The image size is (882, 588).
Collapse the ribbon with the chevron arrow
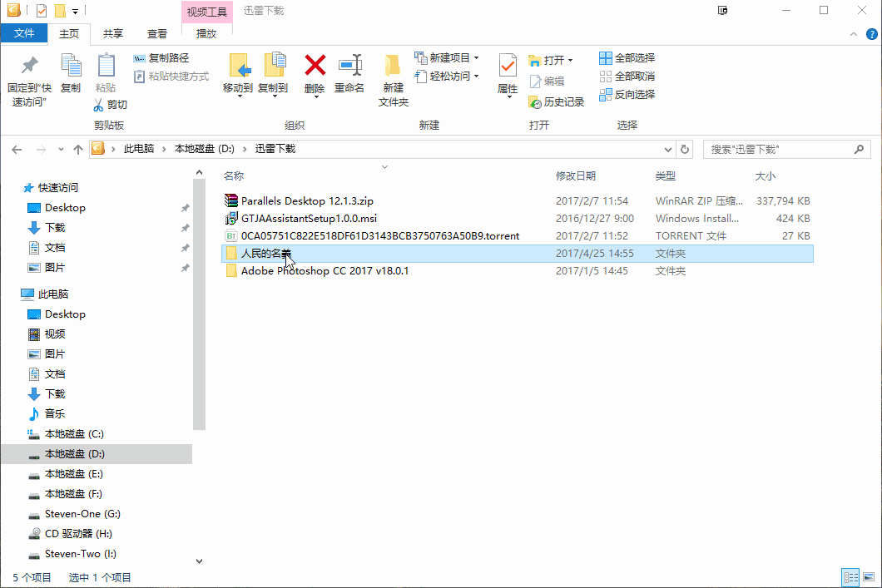tap(854, 34)
